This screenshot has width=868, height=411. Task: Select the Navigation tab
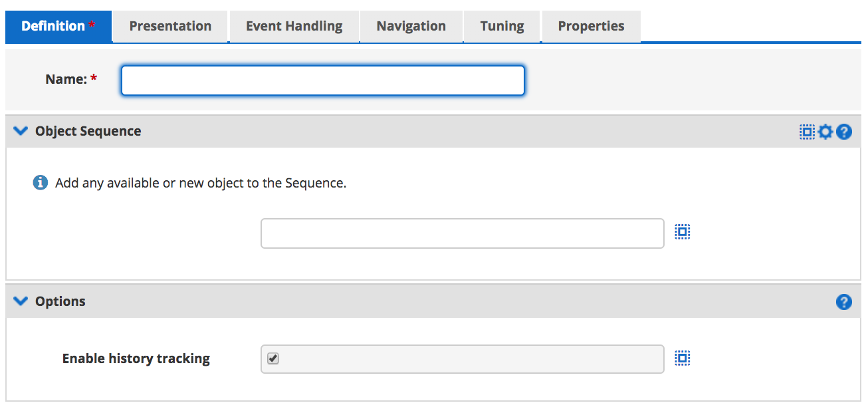[411, 26]
